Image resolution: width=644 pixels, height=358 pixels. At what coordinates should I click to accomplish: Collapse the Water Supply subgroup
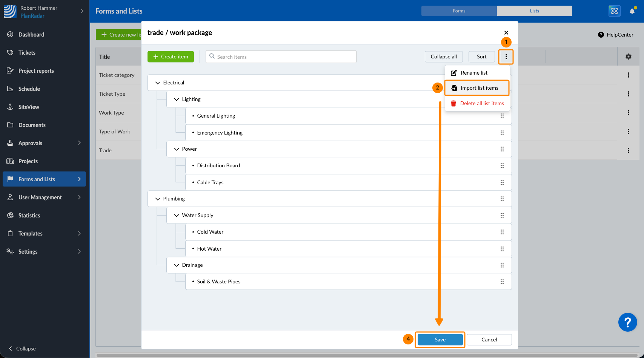pos(176,216)
